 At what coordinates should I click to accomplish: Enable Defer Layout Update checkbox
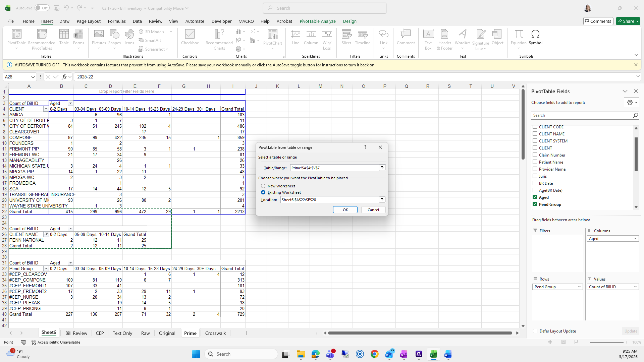[x=535, y=331]
